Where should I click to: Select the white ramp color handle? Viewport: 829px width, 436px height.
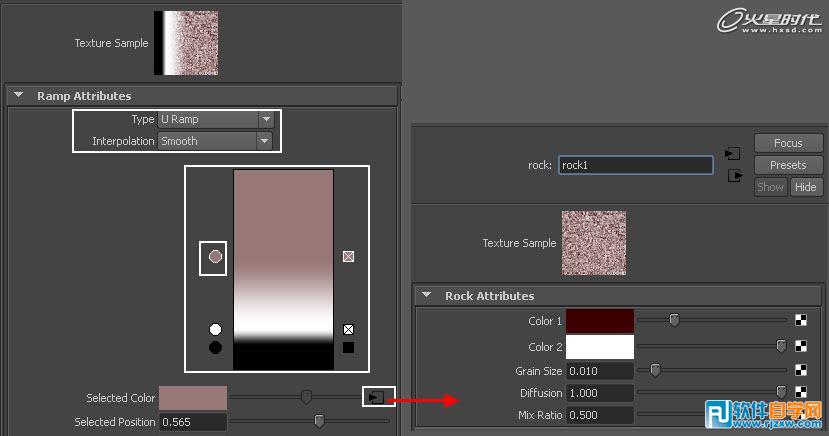point(215,329)
